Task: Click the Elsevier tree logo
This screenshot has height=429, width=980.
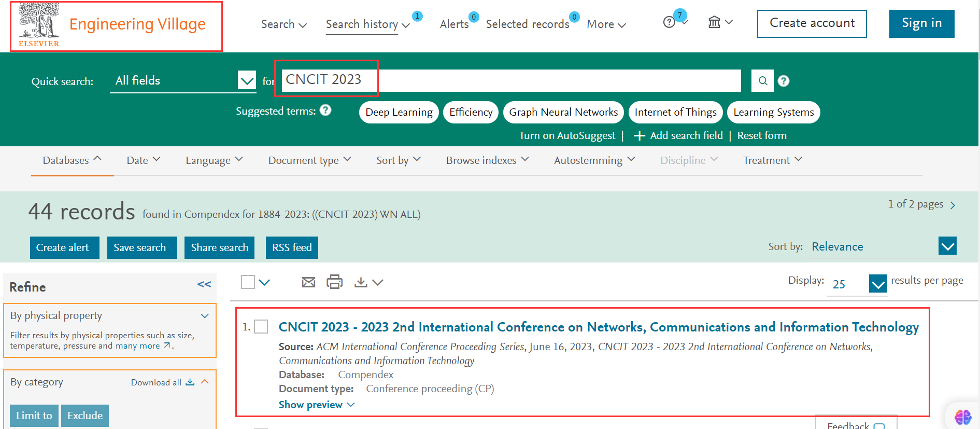Action: click(x=39, y=25)
